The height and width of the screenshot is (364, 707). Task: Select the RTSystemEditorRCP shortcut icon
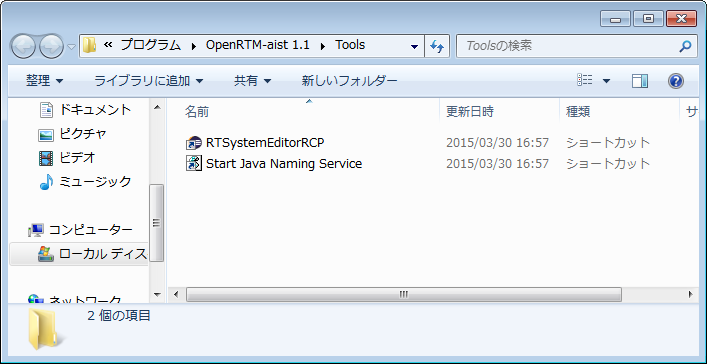[x=194, y=143]
